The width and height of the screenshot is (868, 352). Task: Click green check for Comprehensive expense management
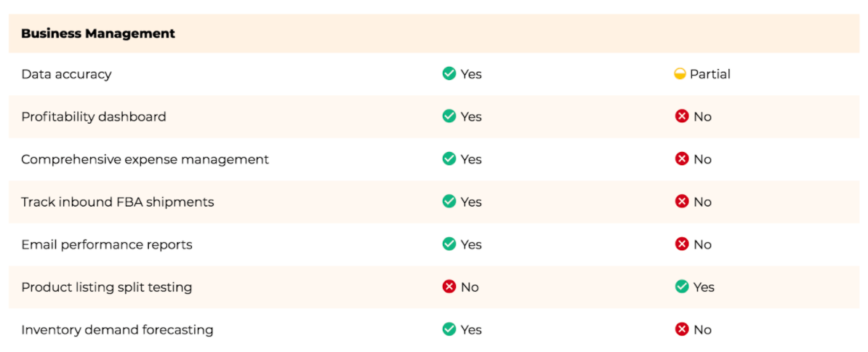coord(449,159)
